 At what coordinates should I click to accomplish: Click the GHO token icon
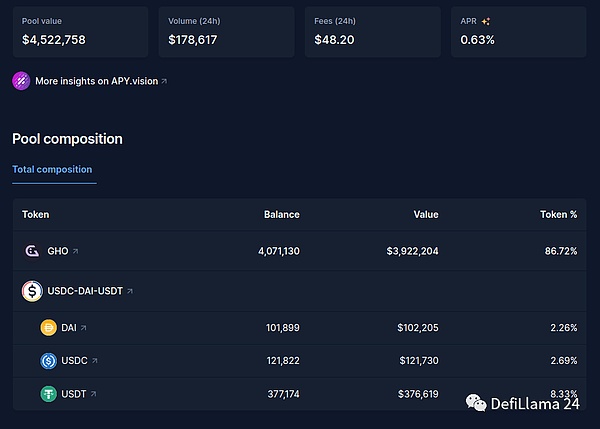click(x=32, y=251)
